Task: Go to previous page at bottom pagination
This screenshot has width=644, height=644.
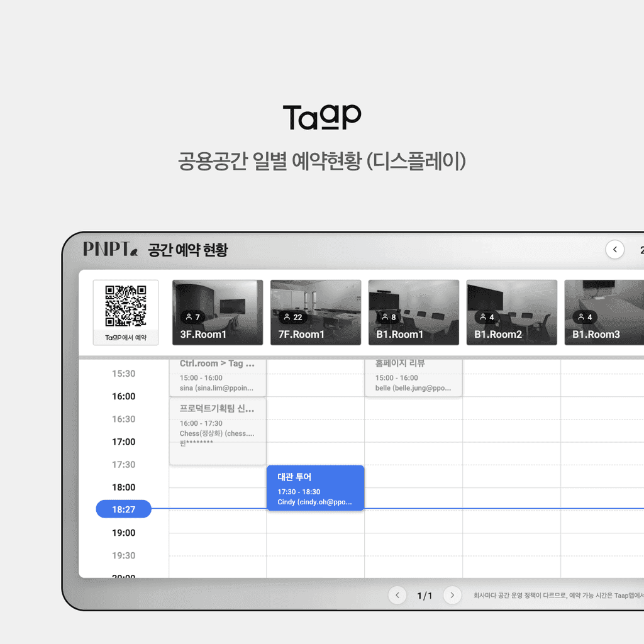Action: pos(397,595)
